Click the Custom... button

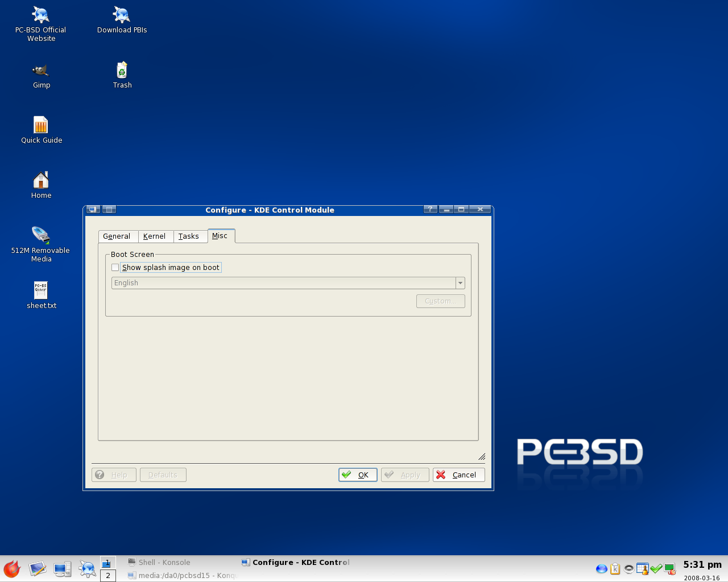click(x=441, y=301)
